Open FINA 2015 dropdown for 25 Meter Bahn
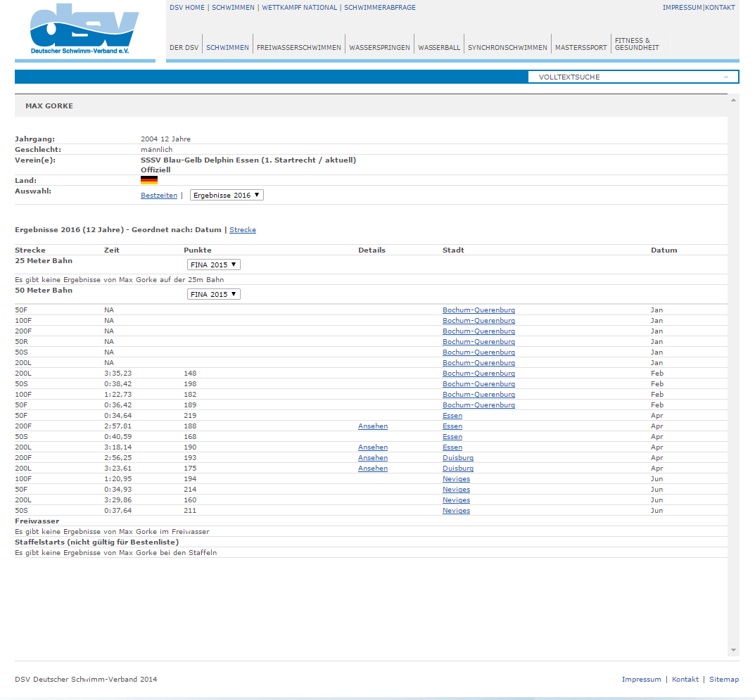Viewport: 755px width, 700px height. [213, 265]
